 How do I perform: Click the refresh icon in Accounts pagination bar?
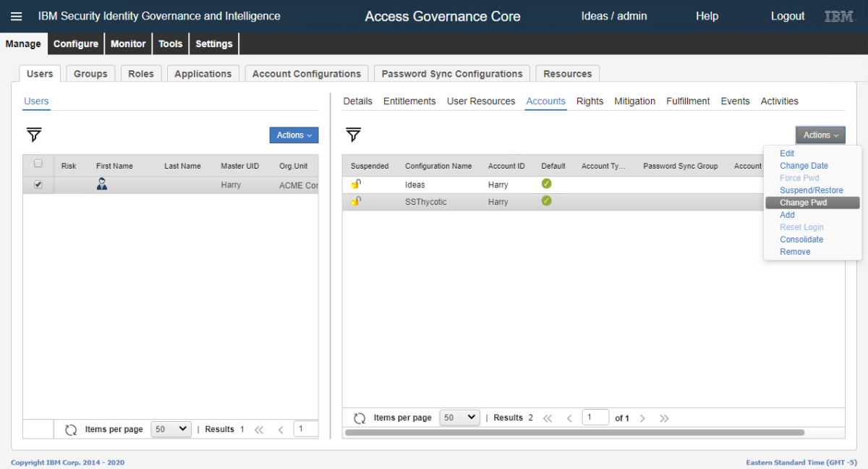(x=359, y=418)
